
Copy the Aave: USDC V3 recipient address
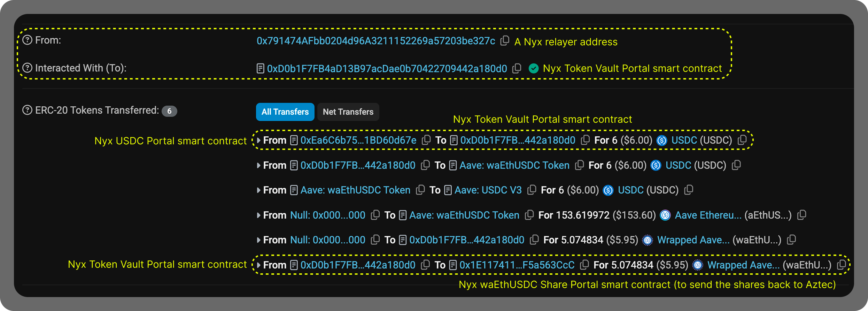click(x=532, y=190)
